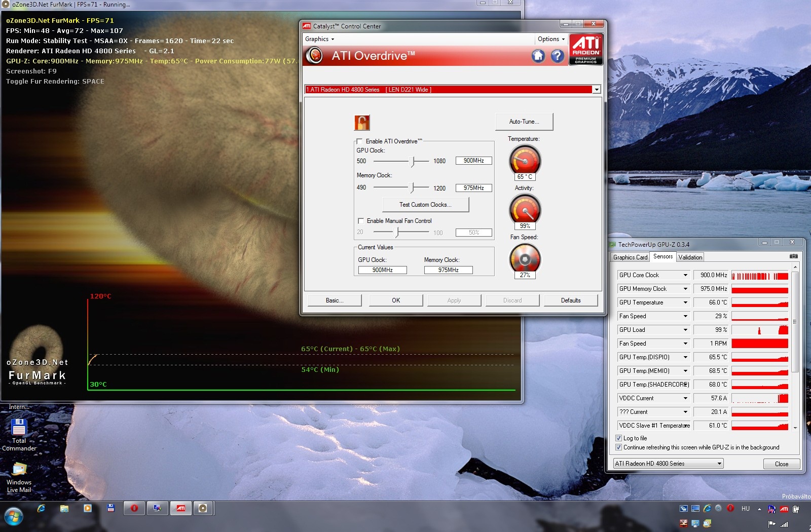
Task: Click Opera icon in the system tray
Action: pyautogui.click(x=730, y=508)
